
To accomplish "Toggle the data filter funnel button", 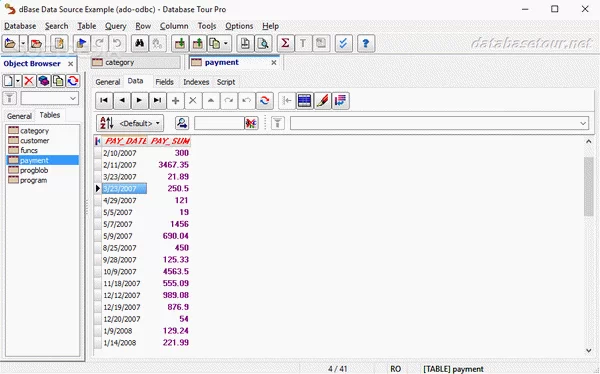I will tap(278, 123).
